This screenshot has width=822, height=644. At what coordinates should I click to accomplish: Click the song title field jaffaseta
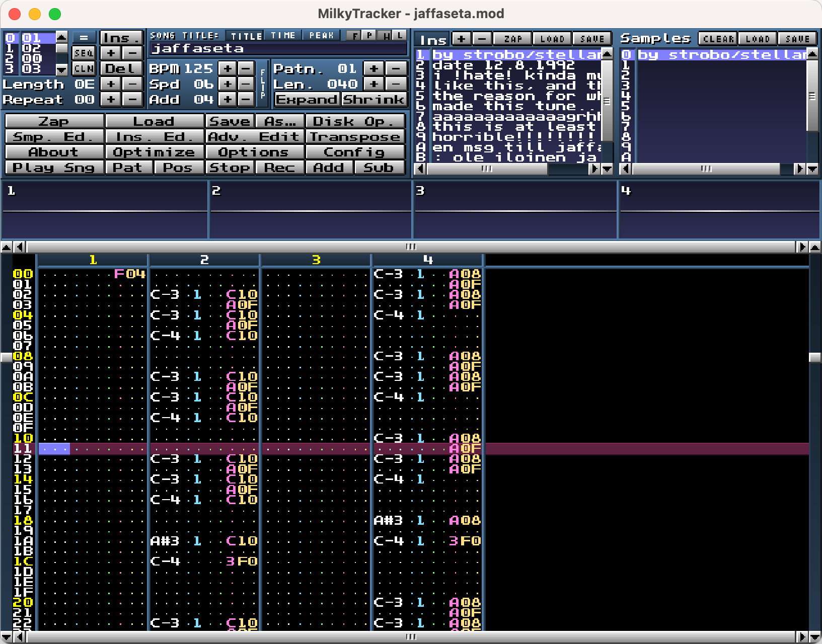pos(278,49)
